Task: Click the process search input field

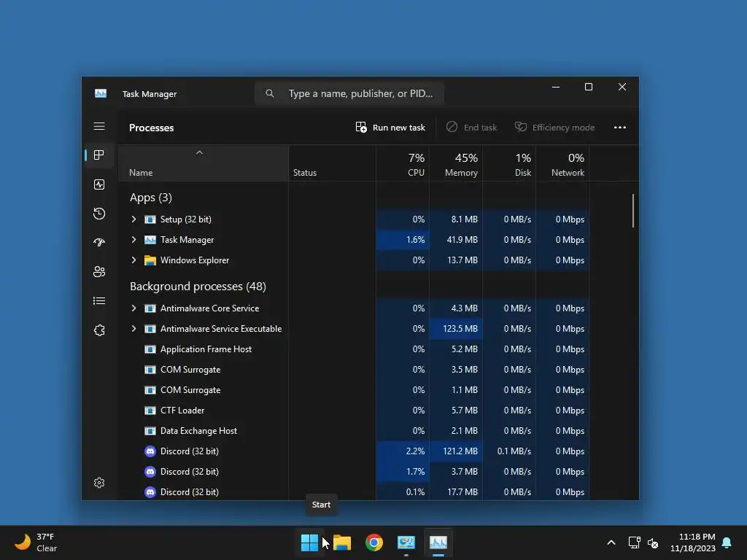Action: point(349,93)
